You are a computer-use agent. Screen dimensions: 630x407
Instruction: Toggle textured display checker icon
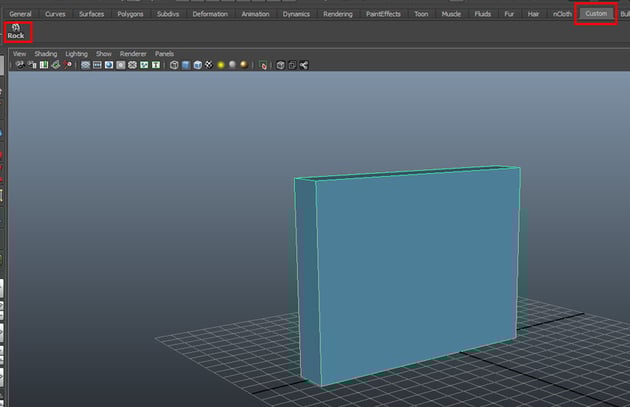209,65
